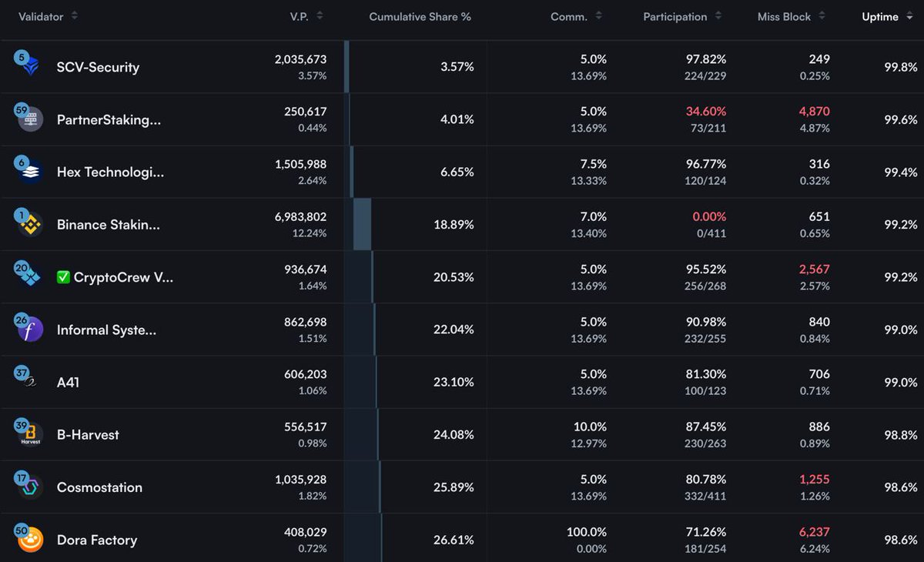This screenshot has width=924, height=562.
Task: Open SCV-Security validator name link
Action: point(98,67)
